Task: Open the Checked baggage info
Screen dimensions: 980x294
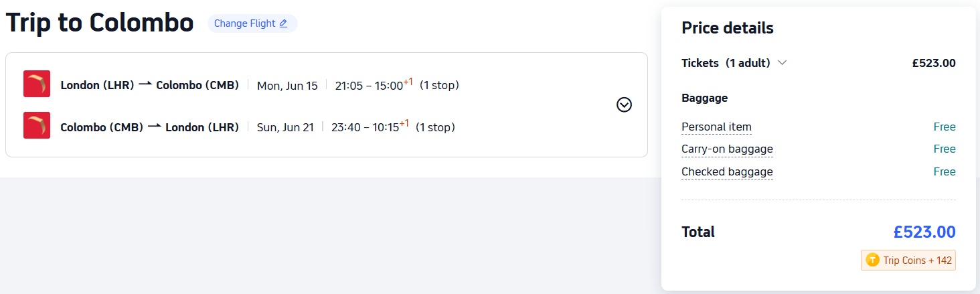Action: (727, 172)
